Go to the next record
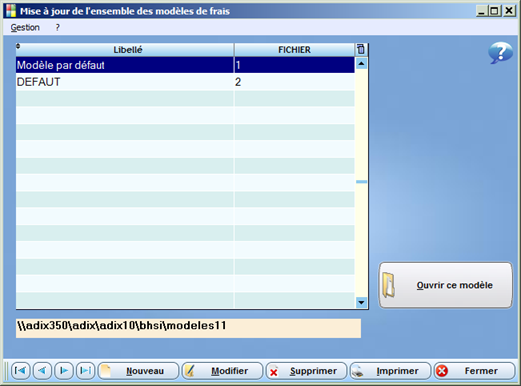The image size is (521, 386). tap(64, 370)
